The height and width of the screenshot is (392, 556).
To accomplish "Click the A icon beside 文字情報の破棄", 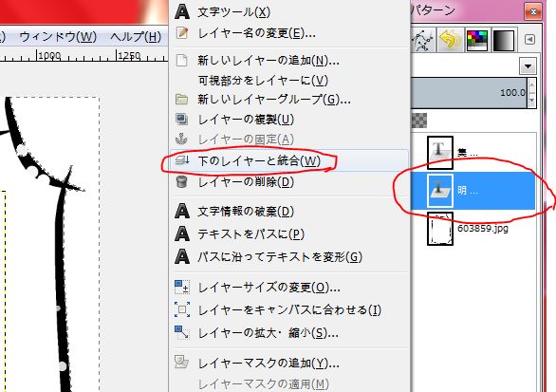I will click(x=182, y=211).
